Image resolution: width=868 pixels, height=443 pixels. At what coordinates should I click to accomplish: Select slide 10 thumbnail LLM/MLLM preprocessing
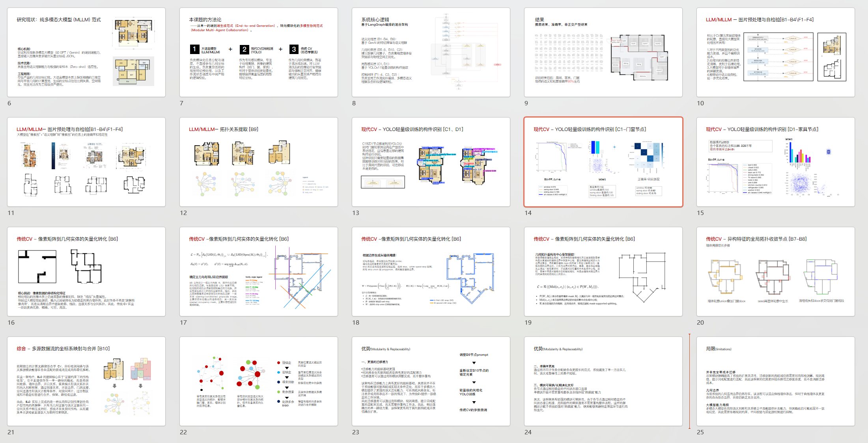tap(776, 52)
